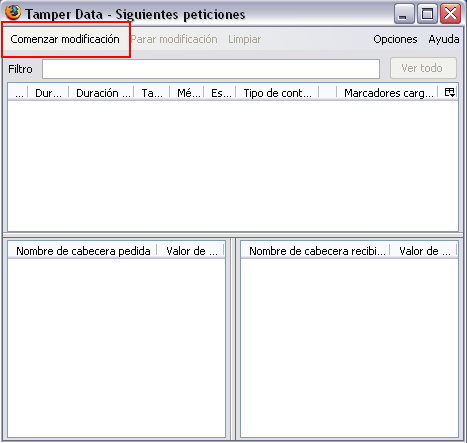Click Valor de ... header in request pane
467x443 pixels.
point(191,251)
